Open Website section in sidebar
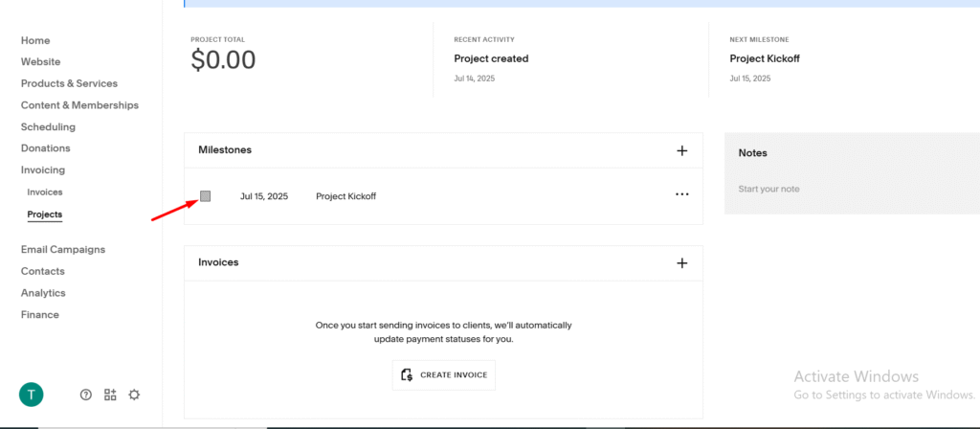 [40, 61]
